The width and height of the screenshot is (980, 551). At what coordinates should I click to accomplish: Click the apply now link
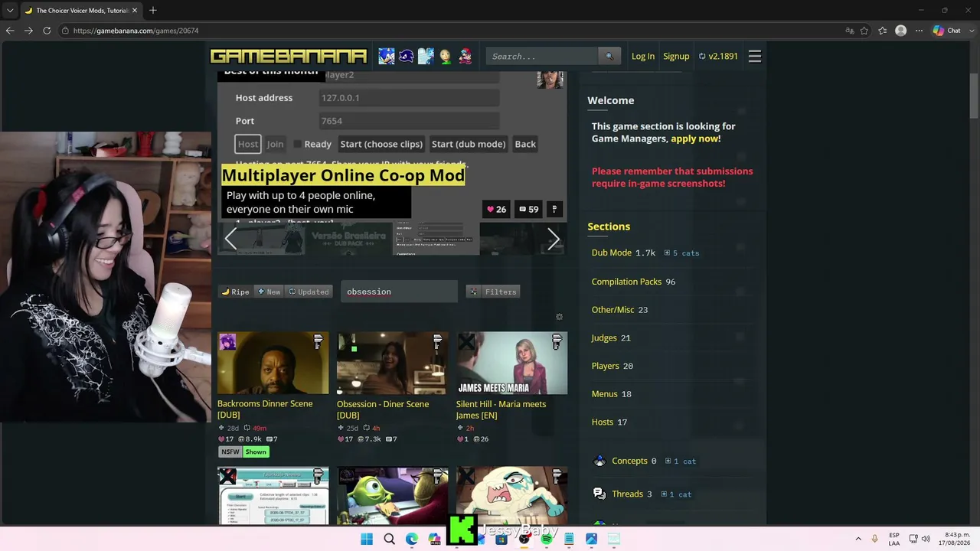pyautogui.click(x=696, y=139)
